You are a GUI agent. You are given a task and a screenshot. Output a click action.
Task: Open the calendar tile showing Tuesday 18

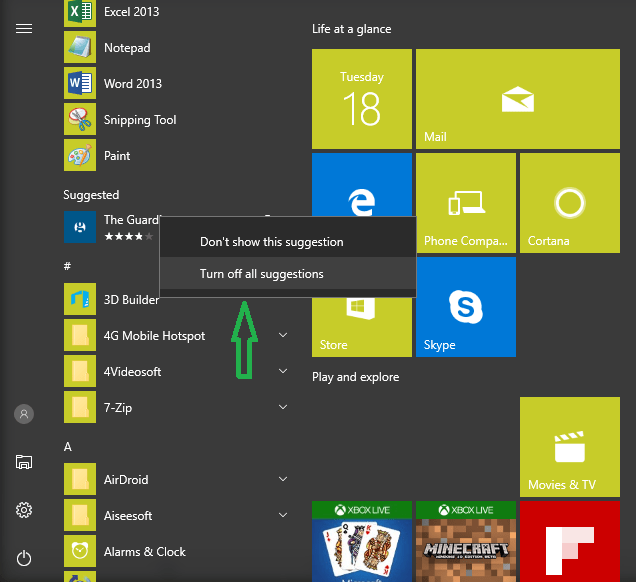(x=362, y=99)
